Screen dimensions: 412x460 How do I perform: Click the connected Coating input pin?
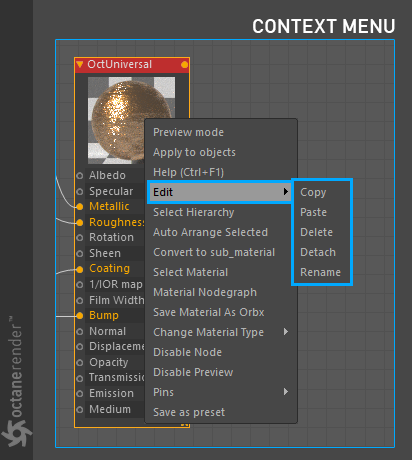pyautogui.click(x=79, y=269)
